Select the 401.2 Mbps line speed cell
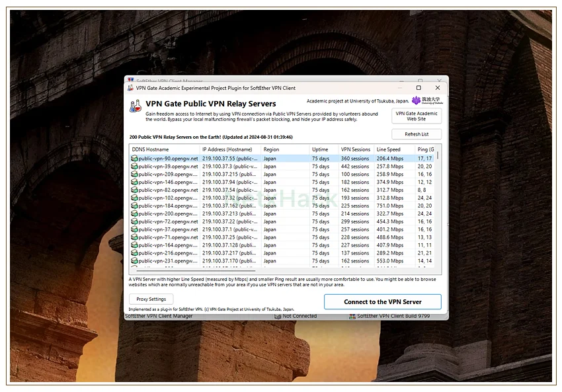 tap(390, 229)
